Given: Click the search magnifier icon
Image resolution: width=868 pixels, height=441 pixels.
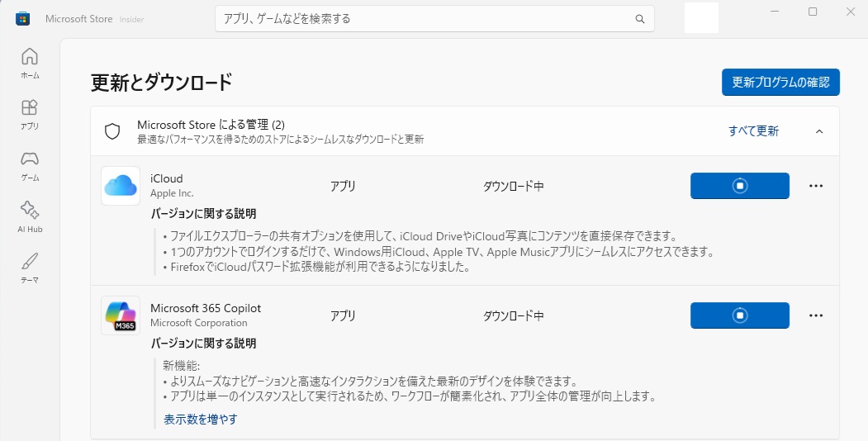Looking at the screenshot, I should tap(640, 19).
